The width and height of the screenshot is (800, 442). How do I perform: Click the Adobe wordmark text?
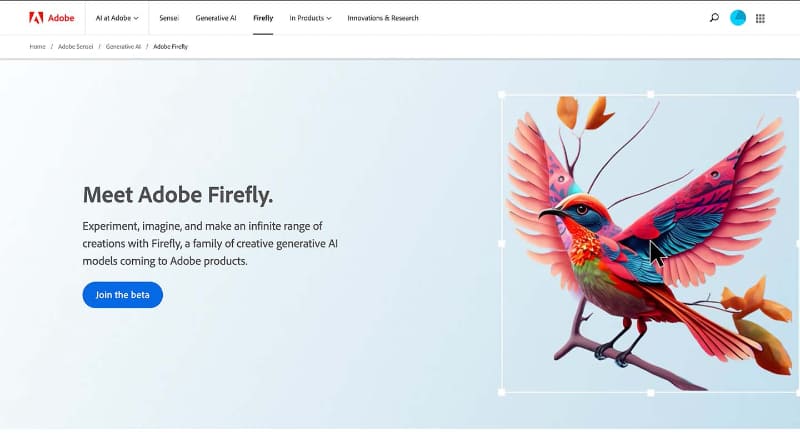(61, 18)
